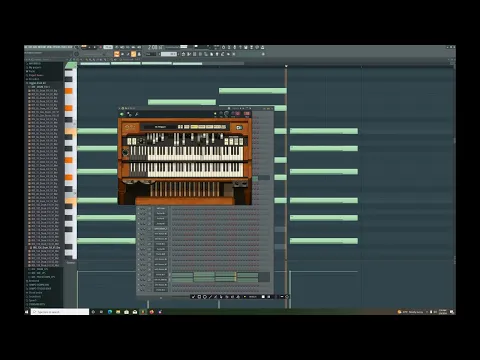The height and width of the screenshot is (360, 480).
Task: Click the white color square in the annotation toolbar
Action: click(x=263, y=297)
